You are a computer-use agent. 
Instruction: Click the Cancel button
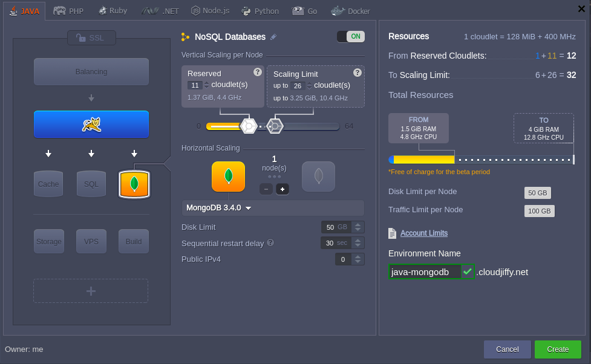(x=507, y=349)
